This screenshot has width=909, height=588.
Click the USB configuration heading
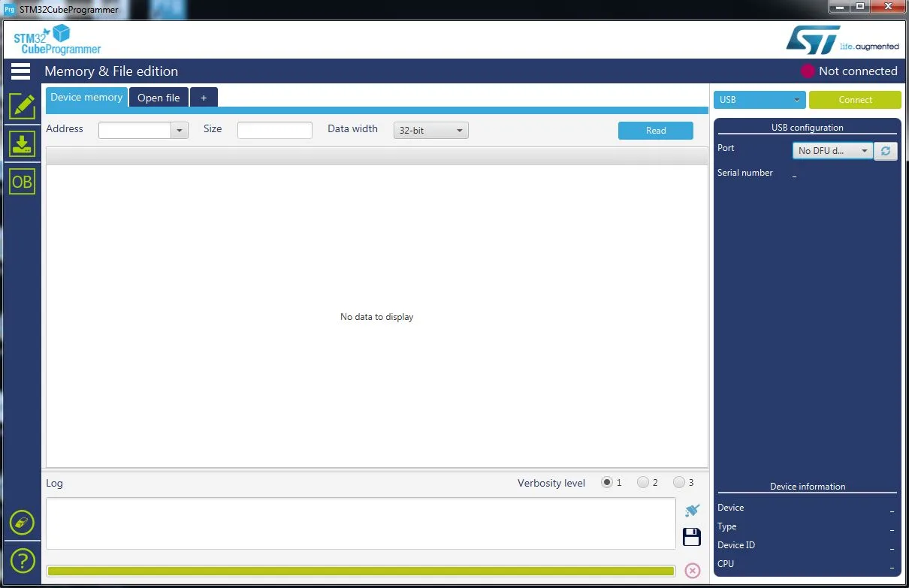[808, 128]
